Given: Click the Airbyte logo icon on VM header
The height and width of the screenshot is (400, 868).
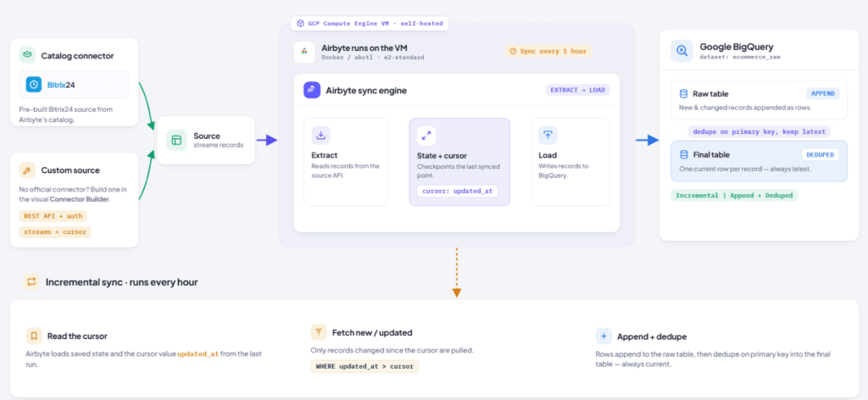Looking at the screenshot, I should pos(304,52).
